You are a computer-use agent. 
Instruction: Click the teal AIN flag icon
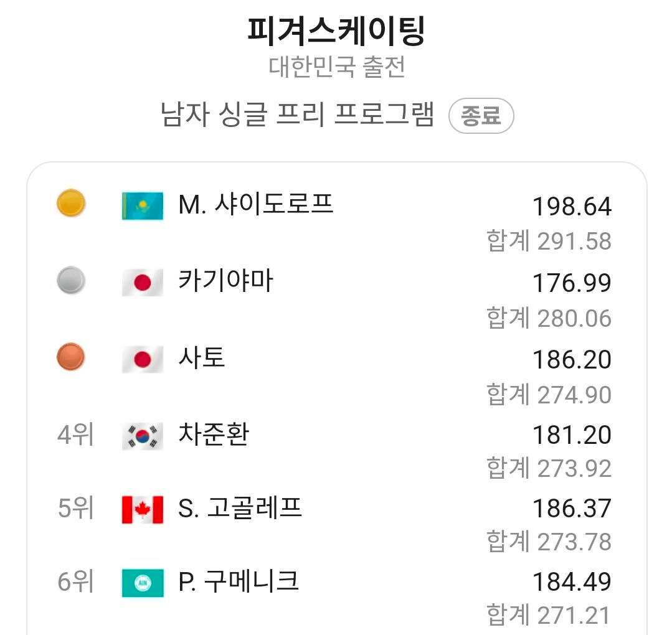tap(143, 583)
